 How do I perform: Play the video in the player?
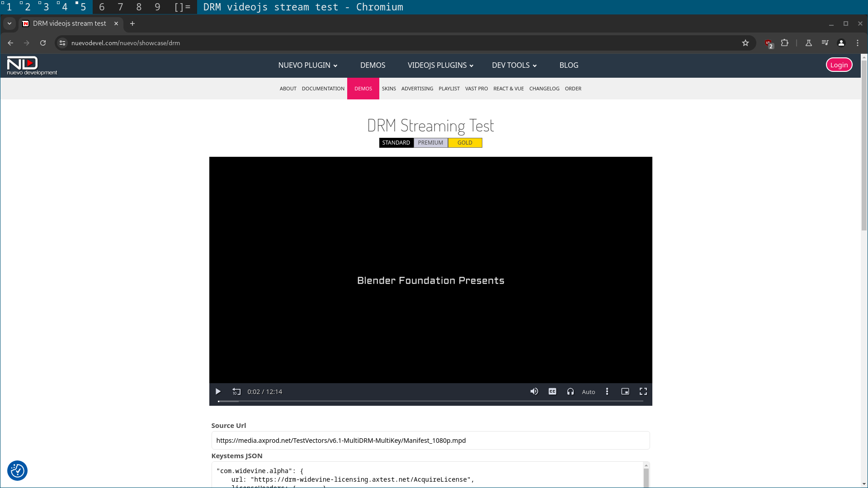218,392
